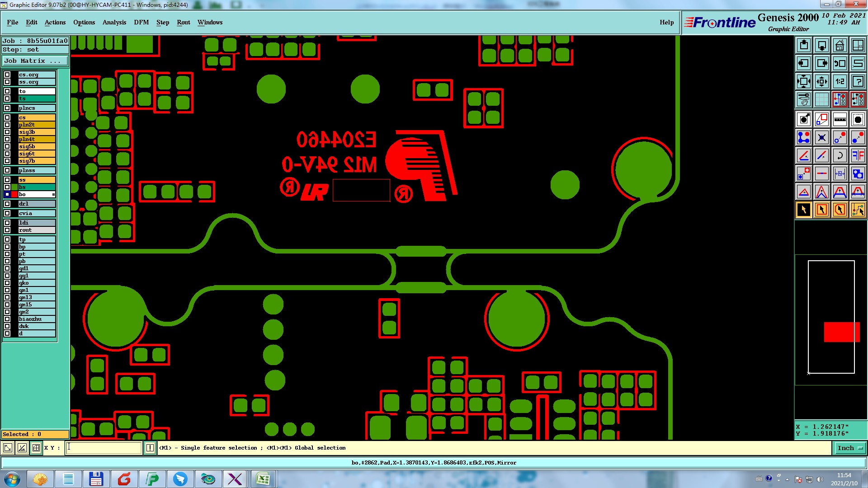Screen dimensions: 868x488
Task: Select the sig7b layer name
Action: point(37,161)
